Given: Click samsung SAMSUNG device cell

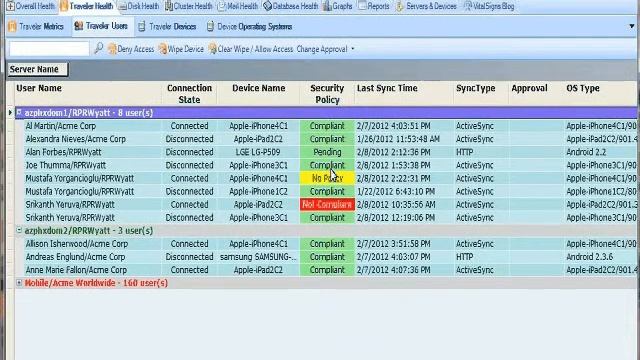Looking at the screenshot, I should (258, 257).
